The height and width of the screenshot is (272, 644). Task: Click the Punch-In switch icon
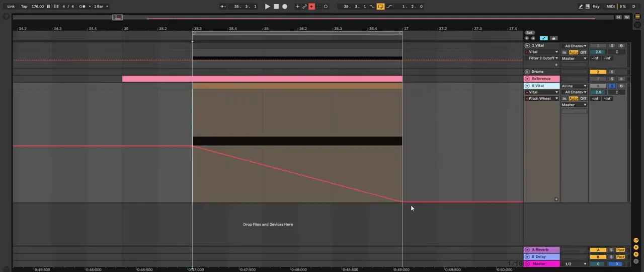372,7
